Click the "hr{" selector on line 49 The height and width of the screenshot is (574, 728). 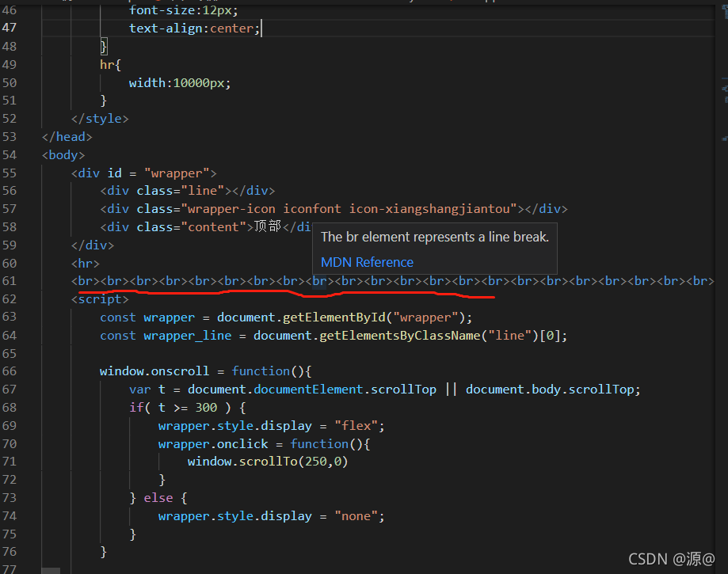point(110,64)
